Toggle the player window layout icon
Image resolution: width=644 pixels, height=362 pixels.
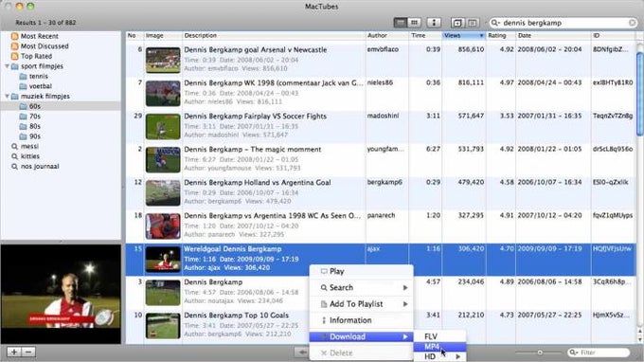[457, 23]
